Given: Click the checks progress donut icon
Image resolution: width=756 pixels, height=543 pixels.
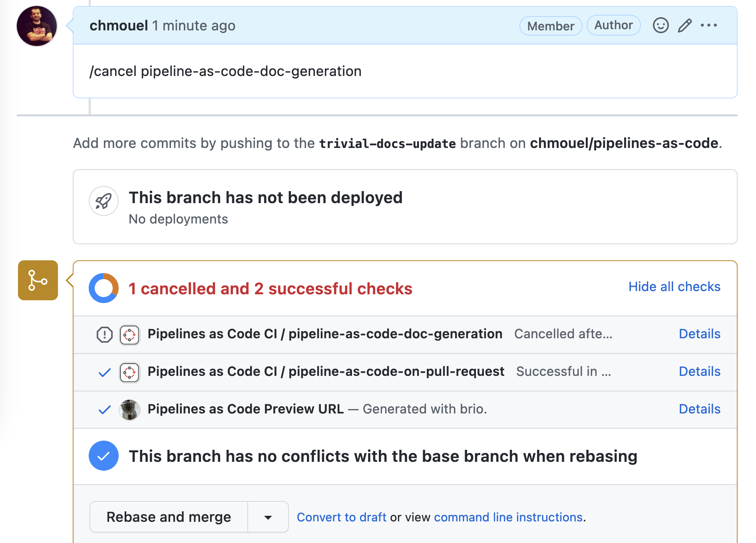Looking at the screenshot, I should [x=103, y=288].
